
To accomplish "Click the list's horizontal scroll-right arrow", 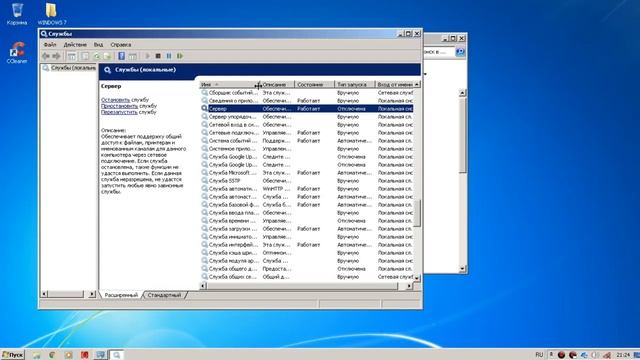I will (x=409, y=286).
